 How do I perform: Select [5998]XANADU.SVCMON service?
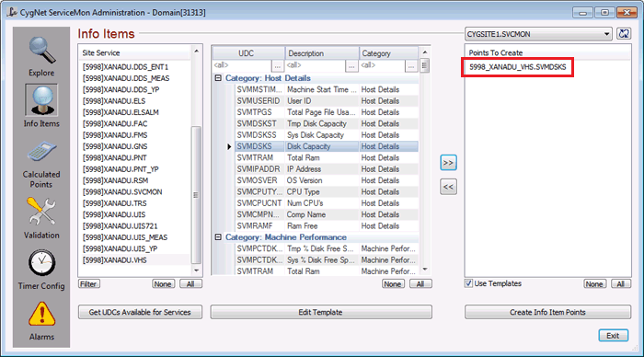(122, 192)
